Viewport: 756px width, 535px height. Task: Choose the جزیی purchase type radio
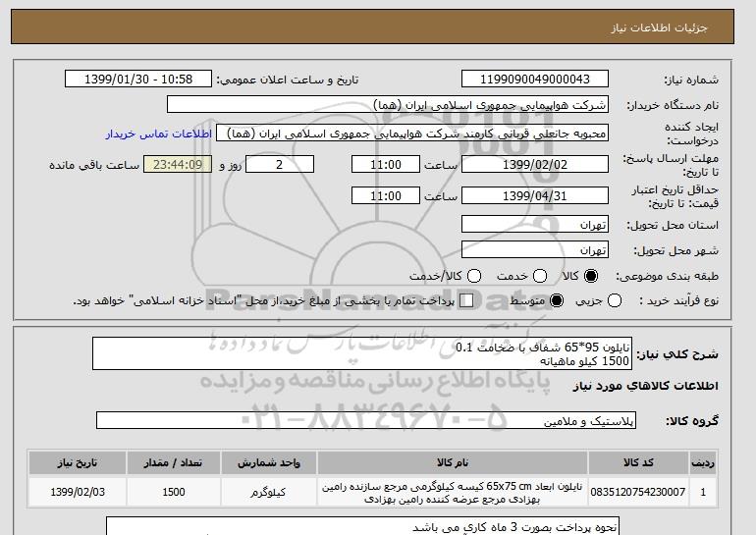pyautogui.click(x=615, y=300)
